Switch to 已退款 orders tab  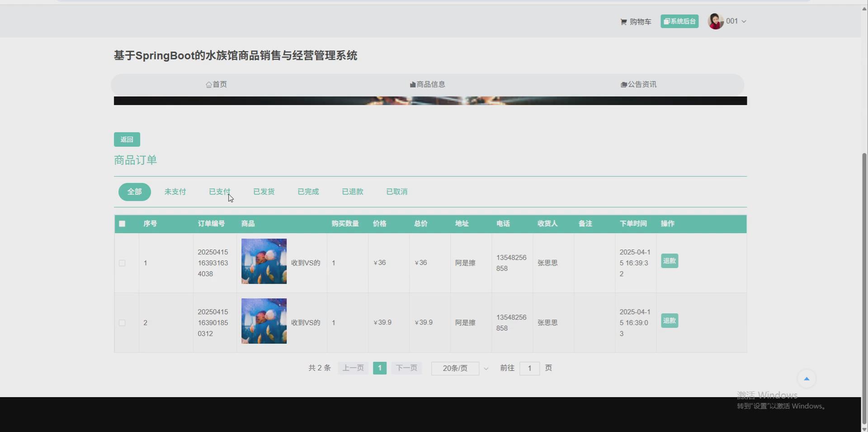352,192
